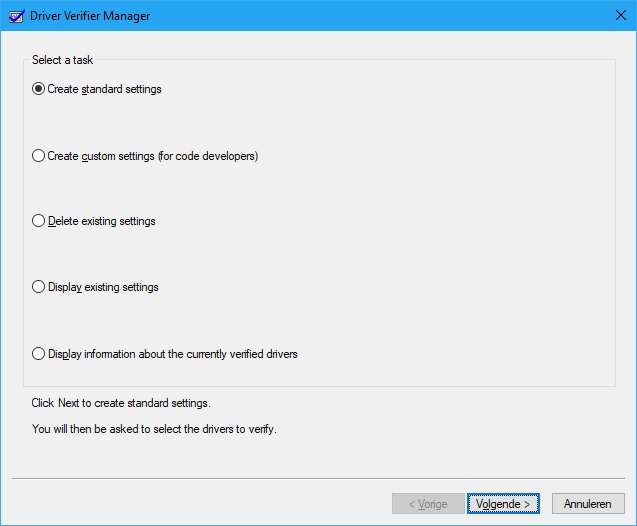Click the Driver Verifier Manager title text
The image size is (637, 526).
pos(90,16)
